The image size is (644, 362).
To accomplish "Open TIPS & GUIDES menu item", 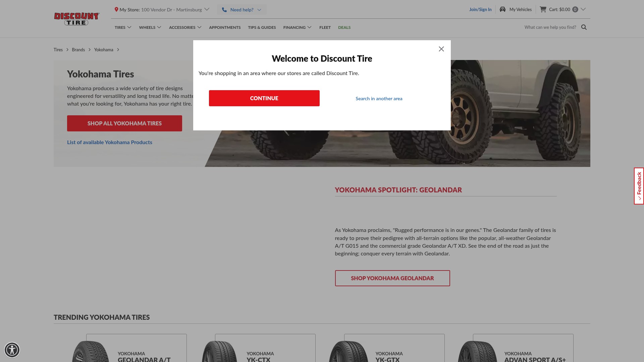I will [262, 27].
